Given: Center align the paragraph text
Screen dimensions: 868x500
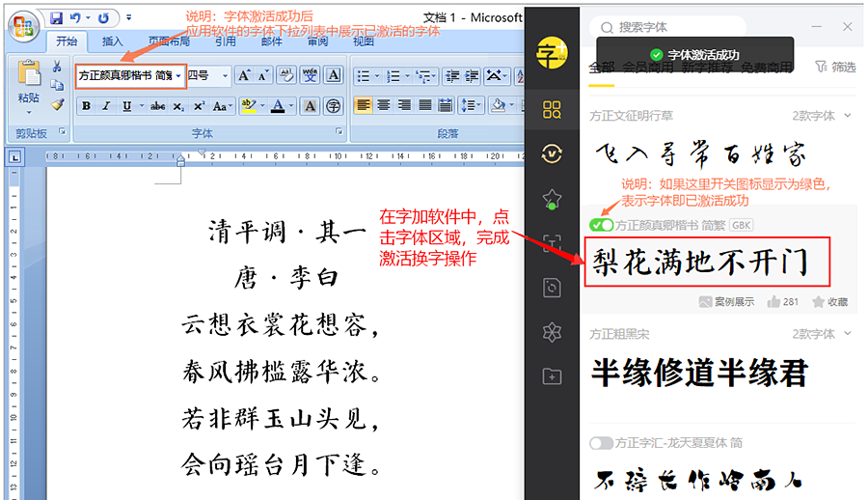Looking at the screenshot, I should pos(383,105).
